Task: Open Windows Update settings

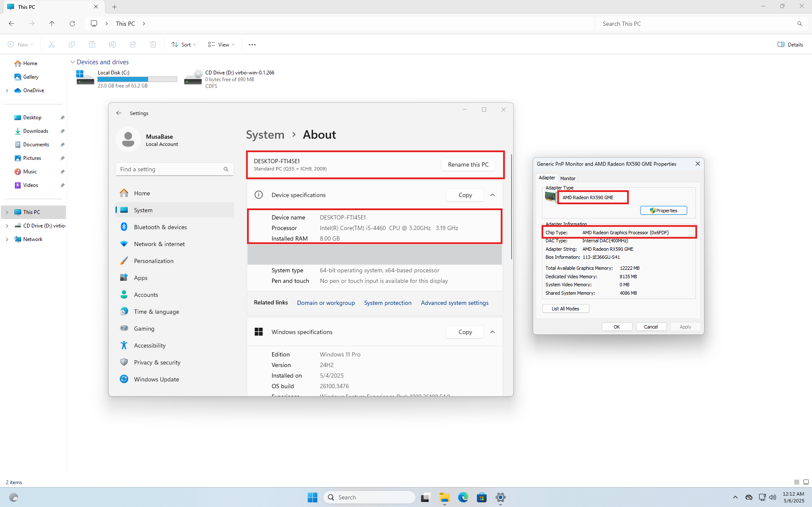Action: point(175,379)
